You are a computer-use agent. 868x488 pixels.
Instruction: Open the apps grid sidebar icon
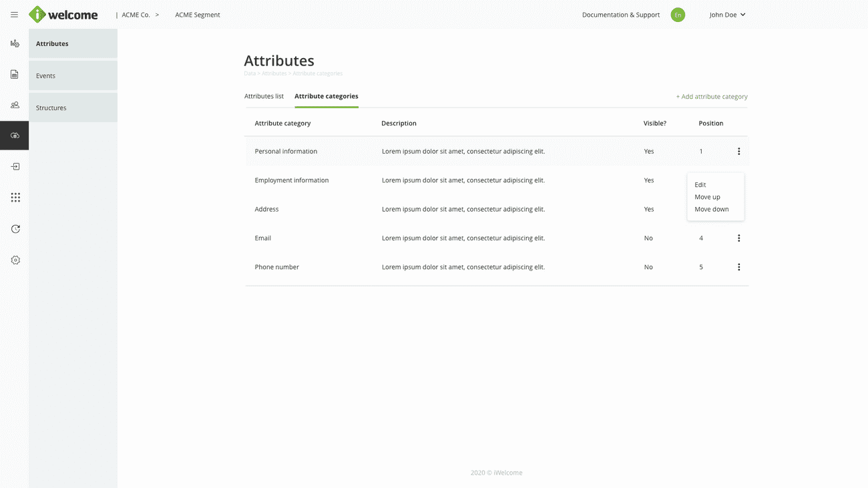pyautogui.click(x=15, y=198)
